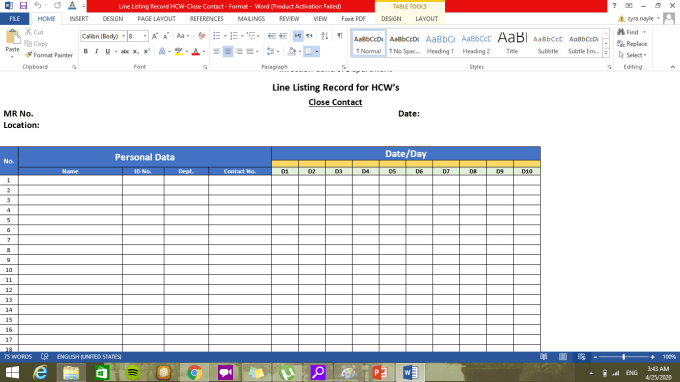Open highlight color dropdown arrow
The width and height of the screenshot is (680, 382).
[x=187, y=52]
